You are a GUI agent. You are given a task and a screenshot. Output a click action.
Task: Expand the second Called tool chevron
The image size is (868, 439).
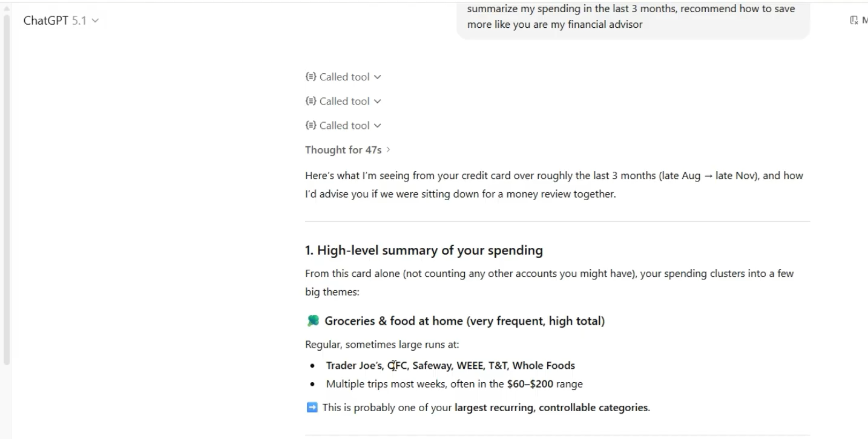click(x=378, y=101)
